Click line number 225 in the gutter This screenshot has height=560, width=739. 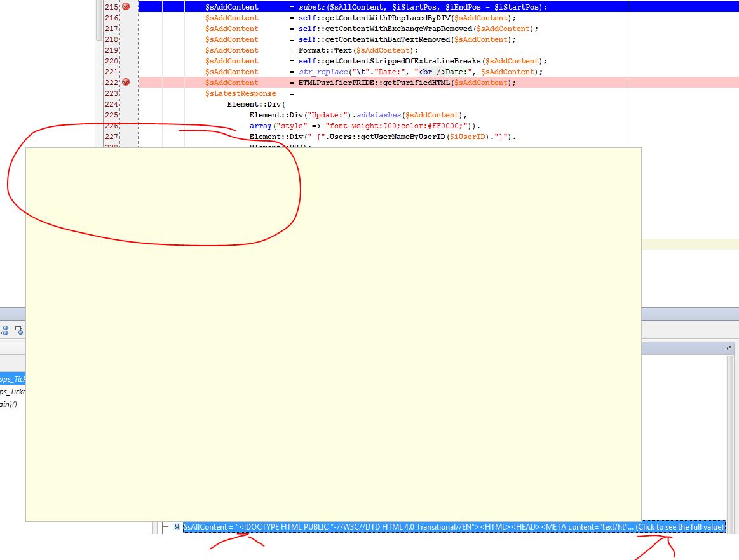(111, 115)
